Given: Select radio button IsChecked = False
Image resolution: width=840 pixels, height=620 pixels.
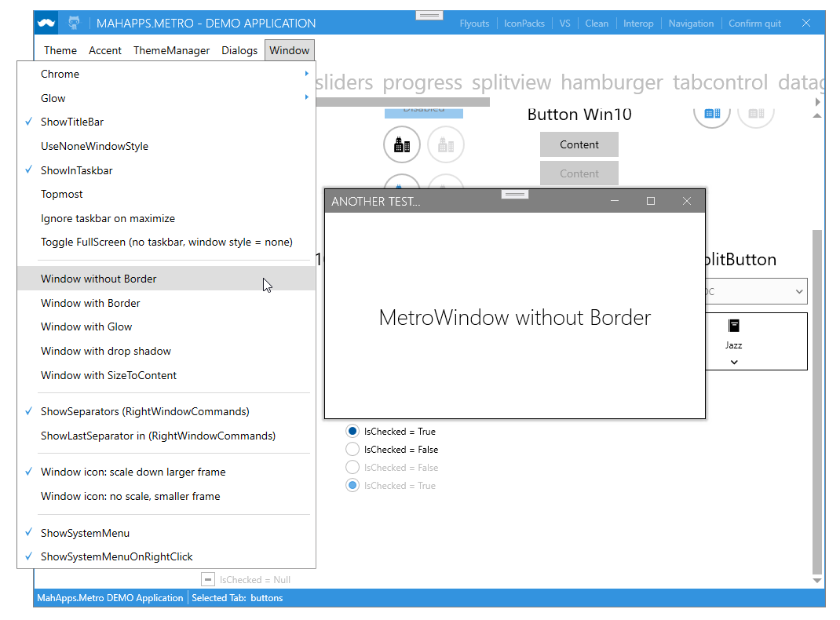Looking at the screenshot, I should [x=352, y=449].
